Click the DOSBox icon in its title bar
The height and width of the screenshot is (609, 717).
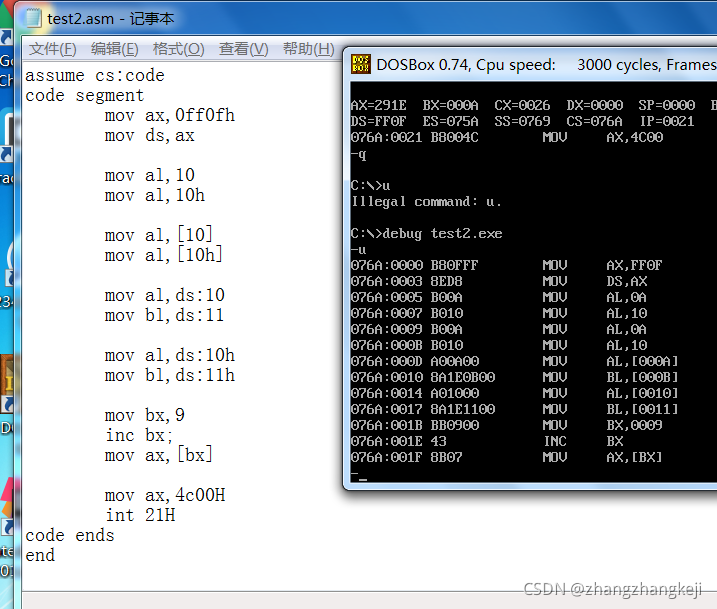coord(361,64)
